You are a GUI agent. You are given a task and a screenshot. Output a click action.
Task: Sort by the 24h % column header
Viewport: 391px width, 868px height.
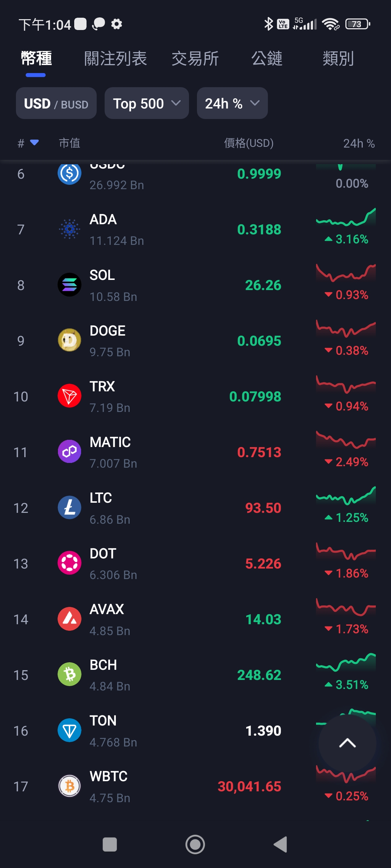(359, 143)
